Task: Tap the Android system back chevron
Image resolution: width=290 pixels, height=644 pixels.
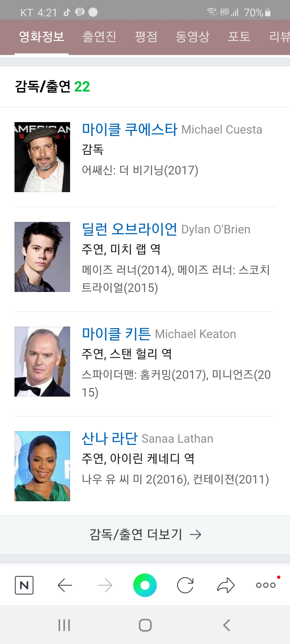Action: click(226, 625)
